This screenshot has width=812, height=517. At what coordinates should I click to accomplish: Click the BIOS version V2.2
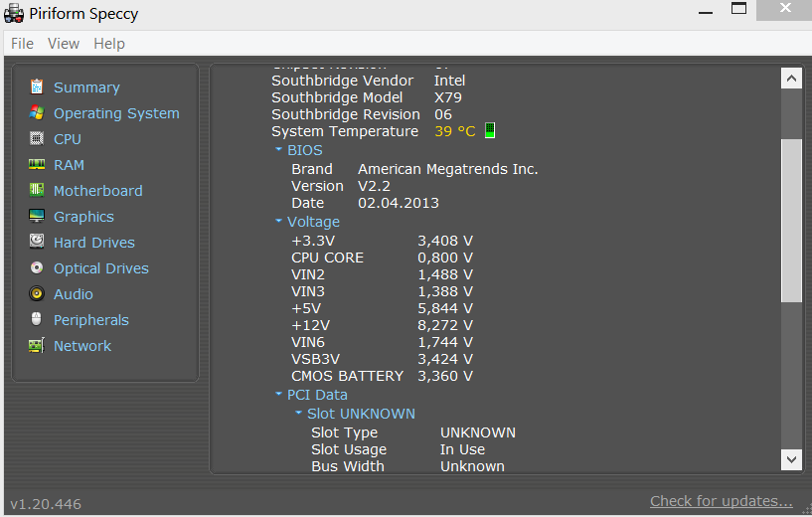coord(374,186)
